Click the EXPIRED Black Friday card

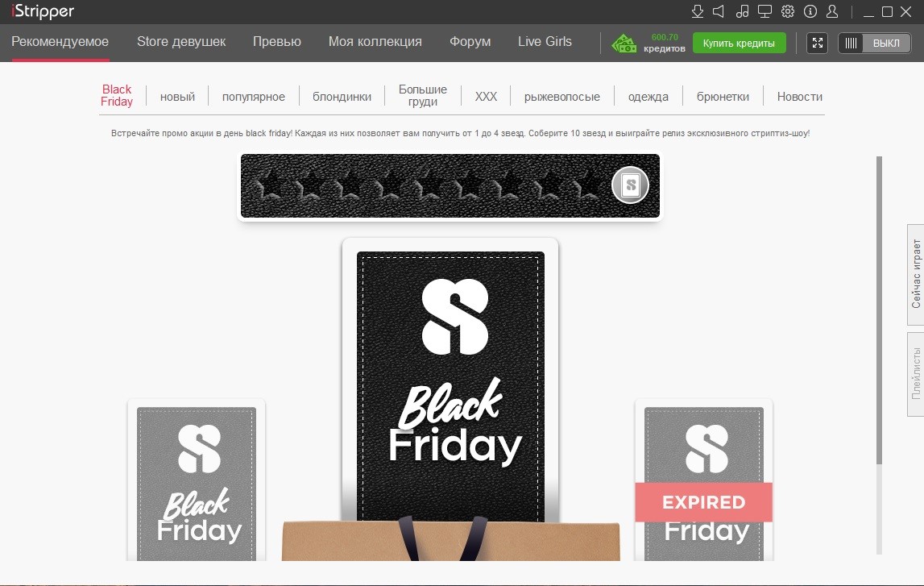pos(703,480)
